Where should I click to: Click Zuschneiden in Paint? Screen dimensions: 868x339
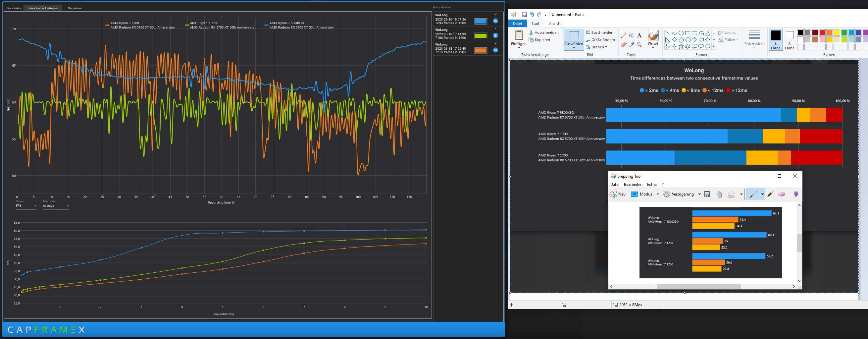pyautogui.click(x=599, y=32)
